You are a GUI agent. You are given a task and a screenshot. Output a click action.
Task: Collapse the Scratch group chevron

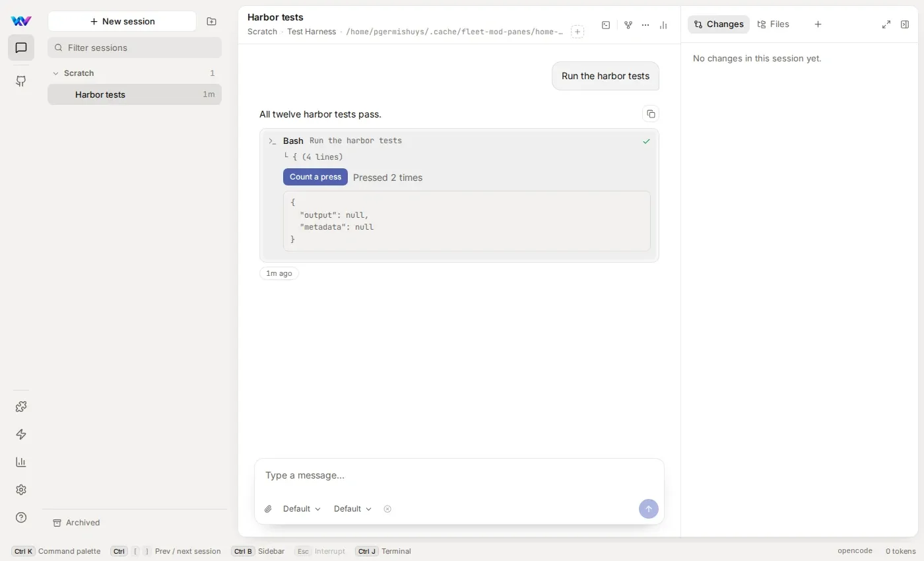click(55, 73)
